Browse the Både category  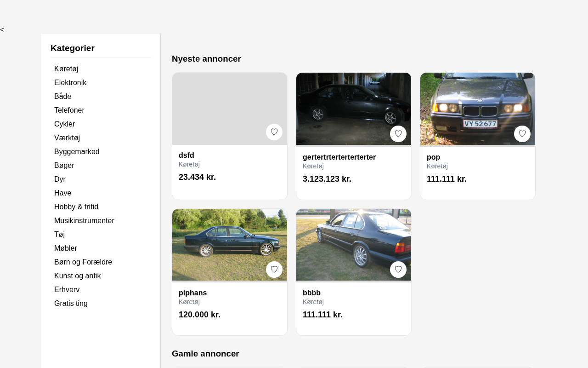[63, 97]
